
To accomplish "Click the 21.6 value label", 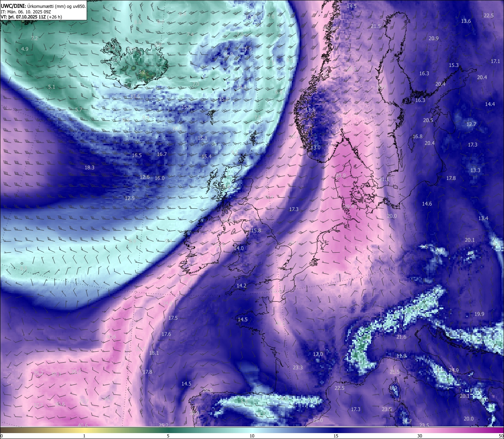I will [x=401, y=337].
